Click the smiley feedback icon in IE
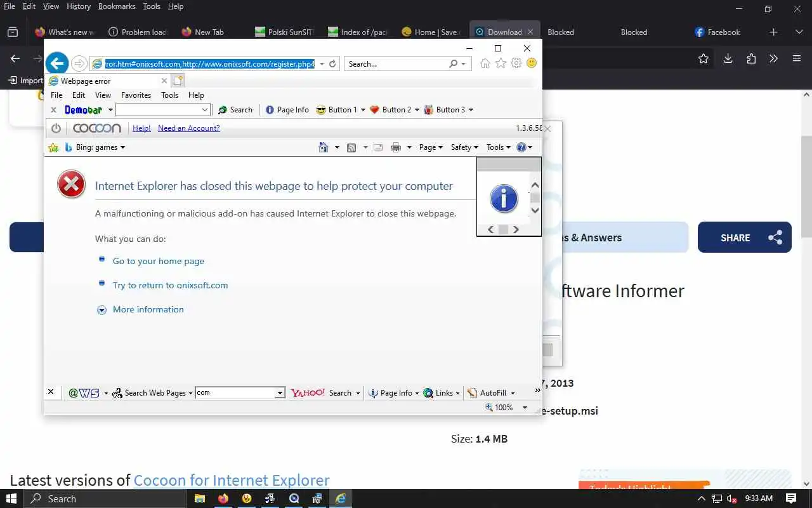Viewport: 812px width, 508px height. point(532,63)
